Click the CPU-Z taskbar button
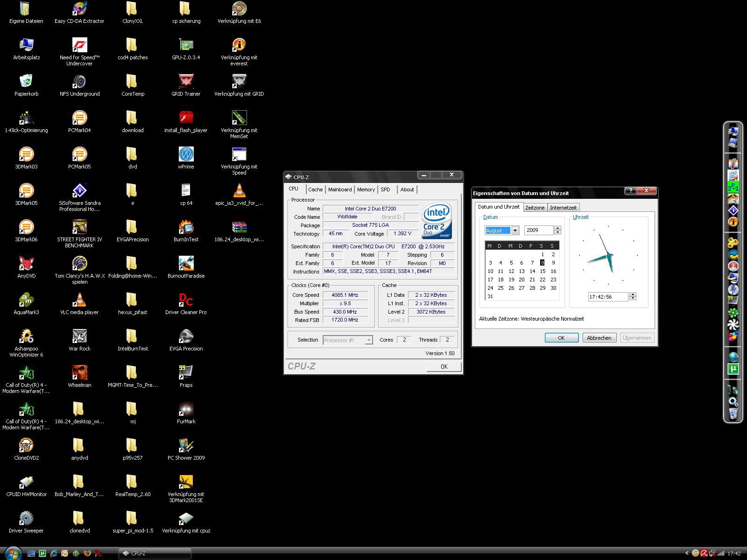Viewport: 747px width, 560px height. [155, 553]
